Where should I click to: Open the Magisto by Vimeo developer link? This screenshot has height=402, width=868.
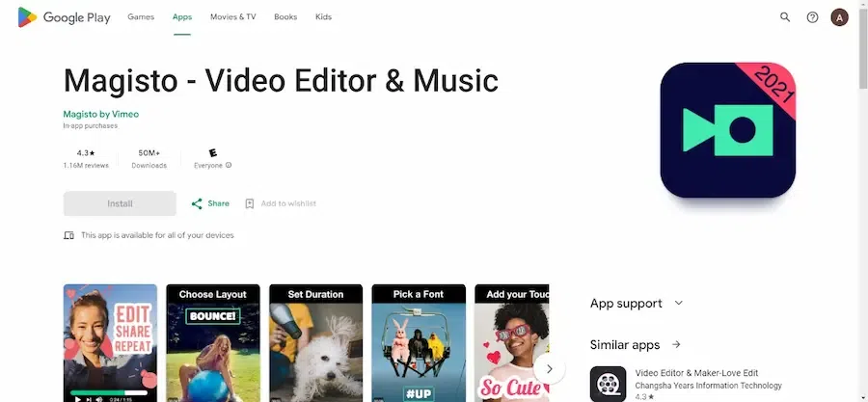point(100,115)
